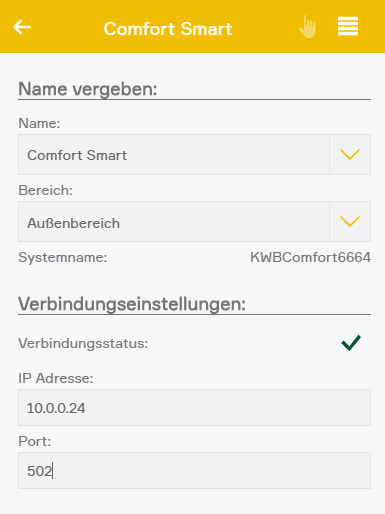
Task: Click the KWBComfort6664 system name value
Action: pos(310,257)
